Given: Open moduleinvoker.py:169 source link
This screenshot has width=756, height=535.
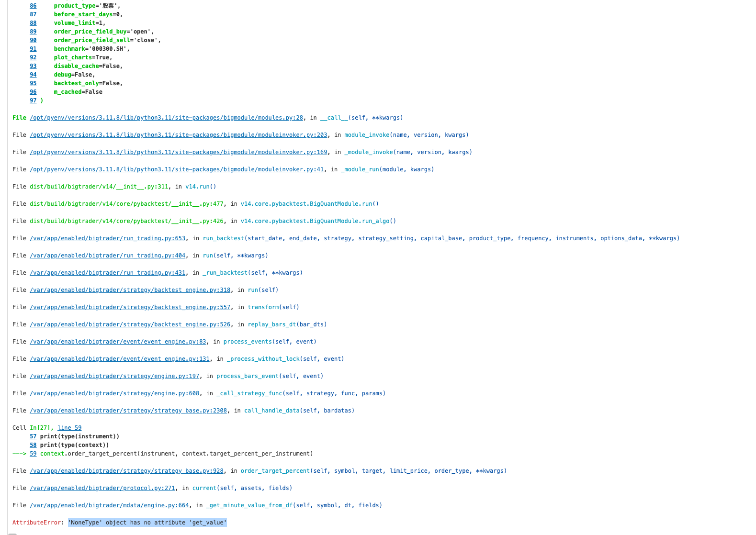Looking at the screenshot, I should pyautogui.click(x=178, y=152).
